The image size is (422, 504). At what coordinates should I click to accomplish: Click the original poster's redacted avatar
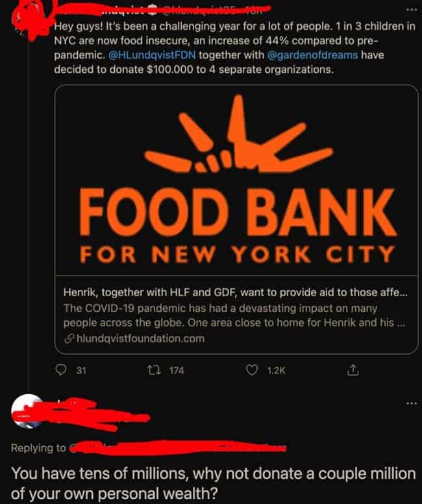tap(30, 19)
